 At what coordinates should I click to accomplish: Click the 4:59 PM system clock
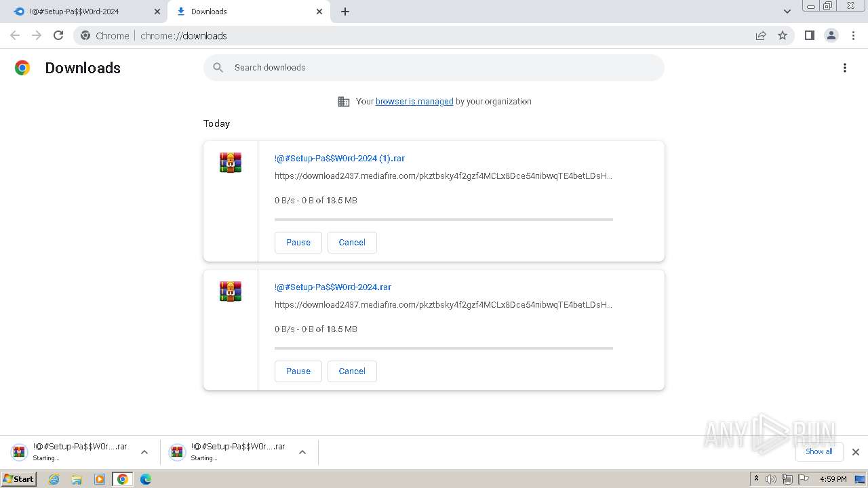point(833,479)
